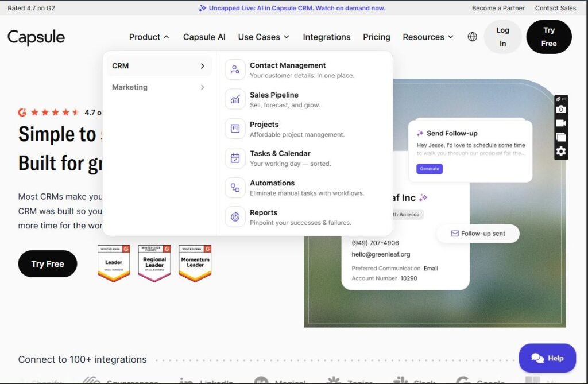588x384 pixels.
Task: Open the gear icon in capture widget
Action: coord(561,151)
